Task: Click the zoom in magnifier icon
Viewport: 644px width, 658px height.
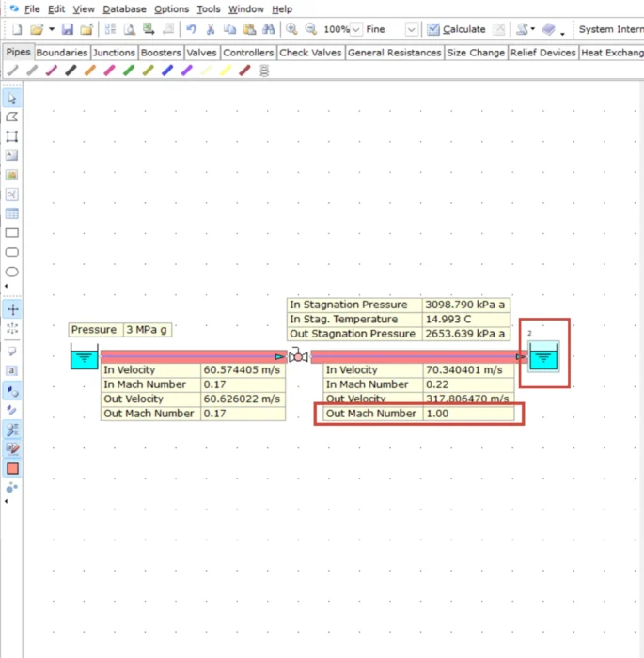Action: click(x=291, y=29)
